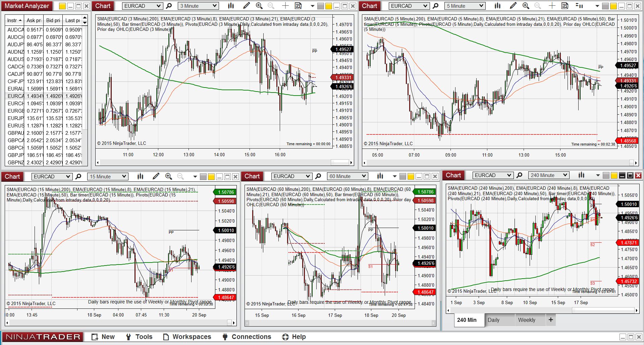Click zoom out icon on 15 Minute chart
The width and height of the screenshot is (644, 345).
(180, 176)
